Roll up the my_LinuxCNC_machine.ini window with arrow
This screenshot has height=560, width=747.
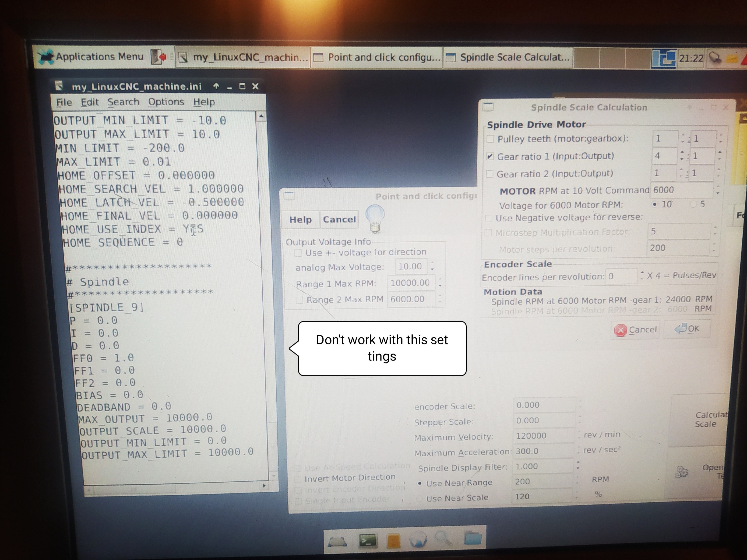216,86
